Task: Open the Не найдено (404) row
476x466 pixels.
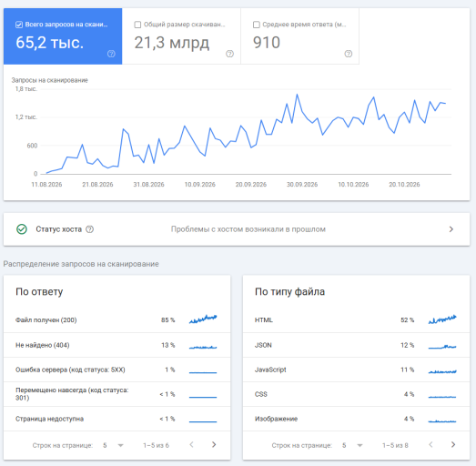Action: (x=116, y=345)
